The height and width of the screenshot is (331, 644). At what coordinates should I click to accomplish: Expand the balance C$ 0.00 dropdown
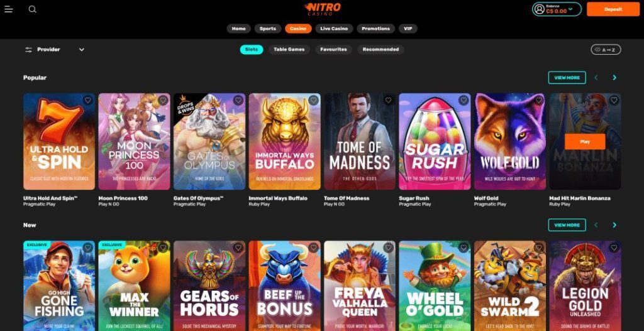click(570, 9)
